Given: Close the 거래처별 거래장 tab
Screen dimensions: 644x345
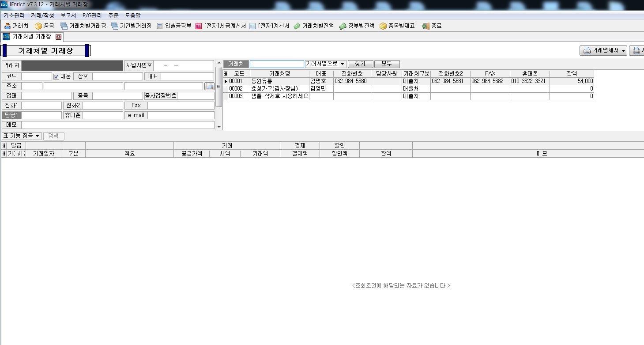Looking at the screenshot, I should coord(58,37).
